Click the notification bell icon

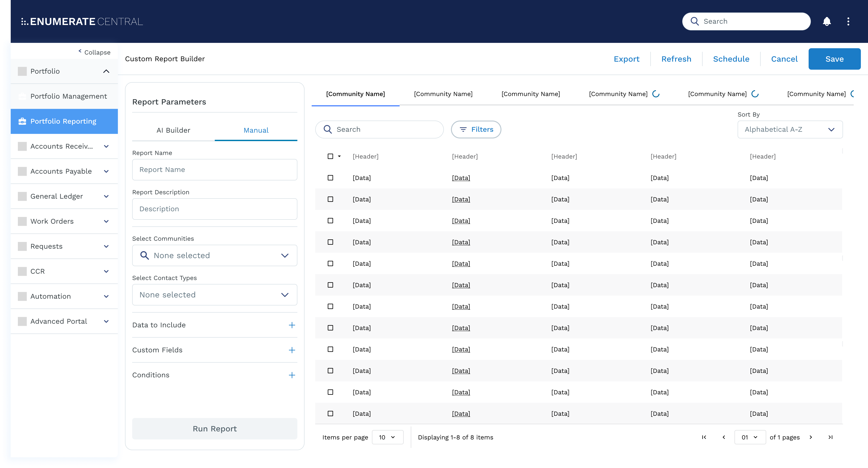tap(826, 22)
